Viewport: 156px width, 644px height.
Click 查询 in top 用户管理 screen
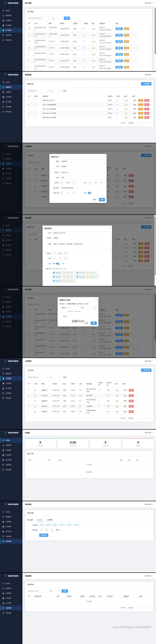[x=67, y=18]
